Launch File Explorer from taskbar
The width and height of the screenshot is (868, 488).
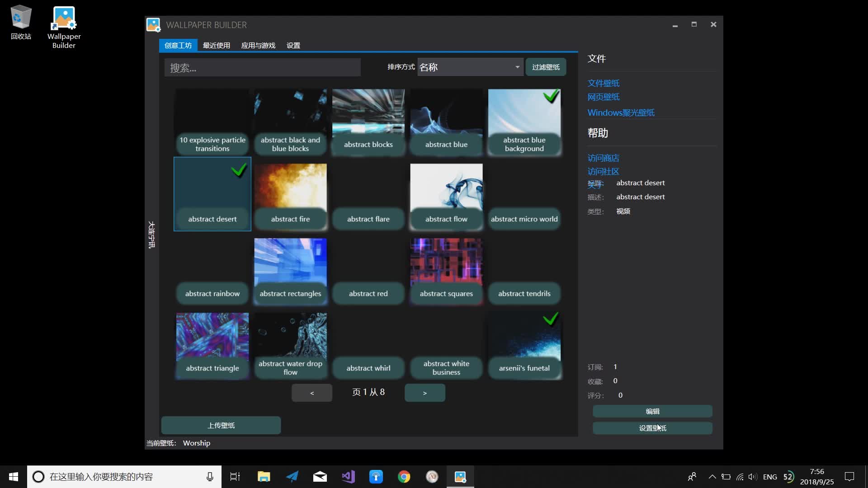click(264, 477)
